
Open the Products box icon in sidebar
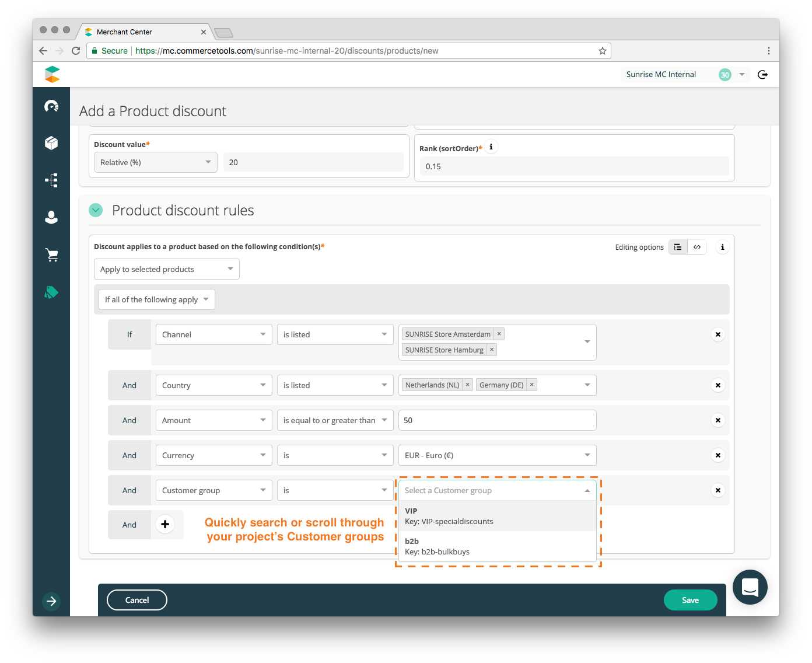pyautogui.click(x=51, y=143)
